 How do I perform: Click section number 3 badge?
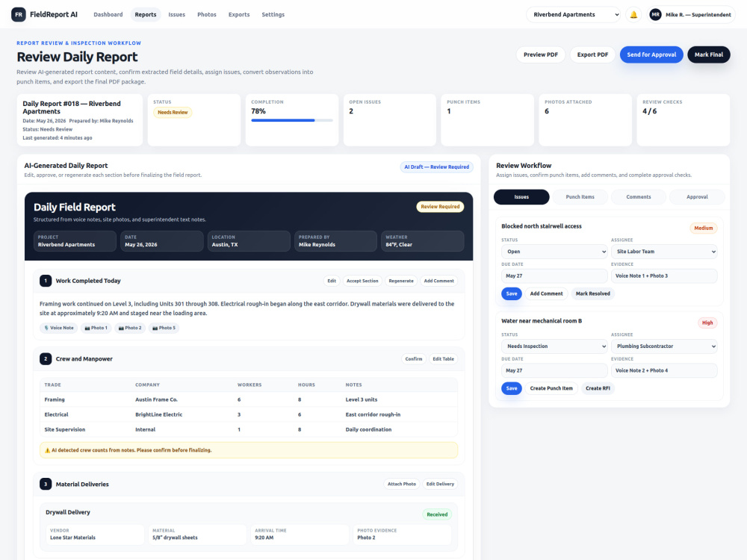tap(46, 485)
